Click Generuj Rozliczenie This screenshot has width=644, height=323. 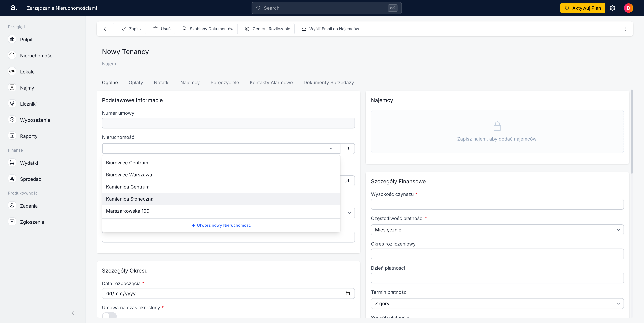[x=267, y=29]
